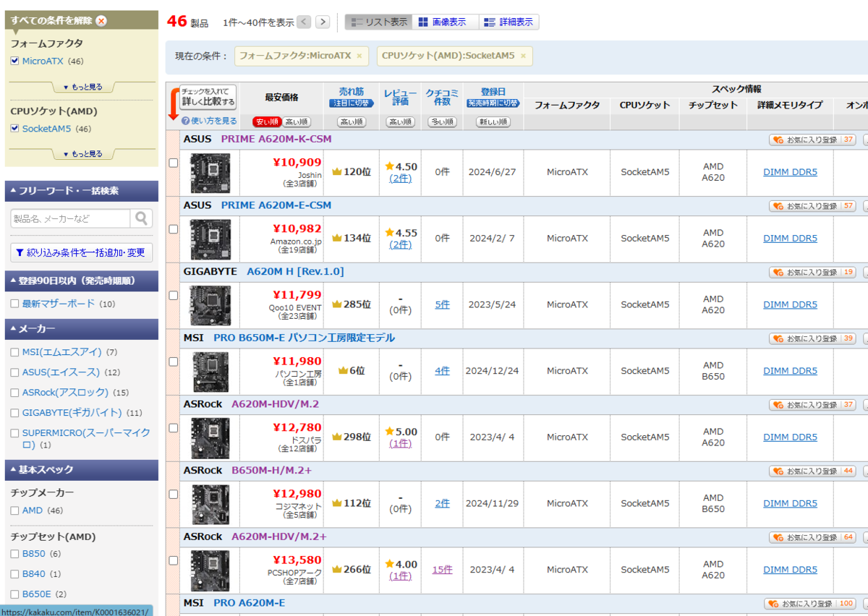
Task: Collapse the フリーワード・一括検索 section
Action: [x=81, y=191]
